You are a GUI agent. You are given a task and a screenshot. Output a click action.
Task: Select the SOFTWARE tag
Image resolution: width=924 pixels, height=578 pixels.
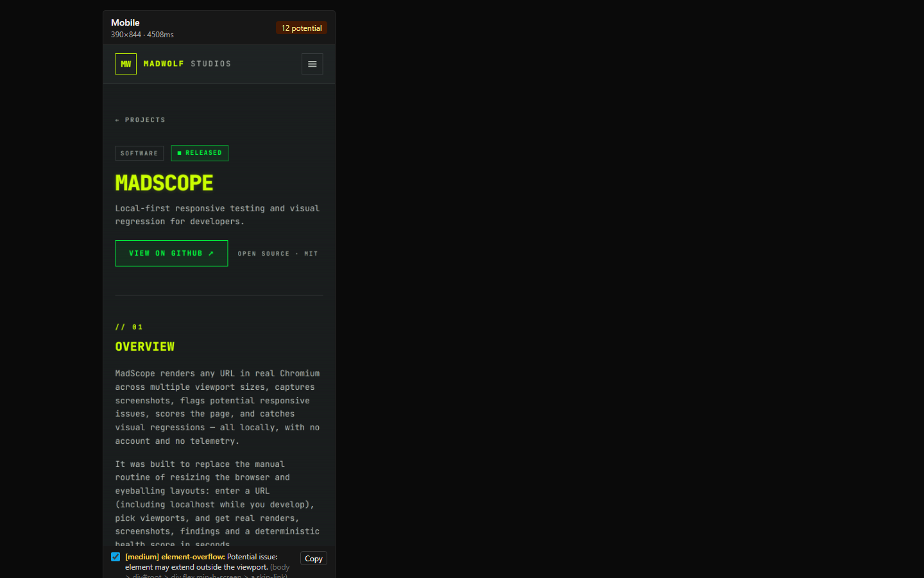point(139,153)
